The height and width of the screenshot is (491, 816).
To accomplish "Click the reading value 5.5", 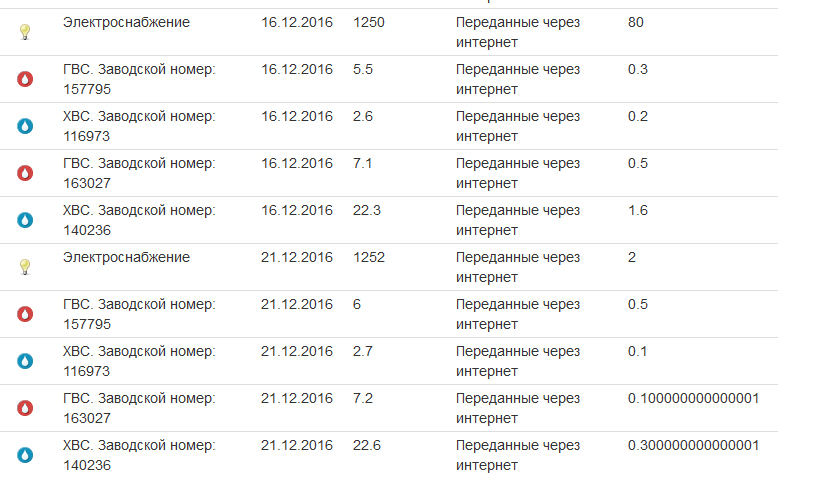I will coord(365,69).
